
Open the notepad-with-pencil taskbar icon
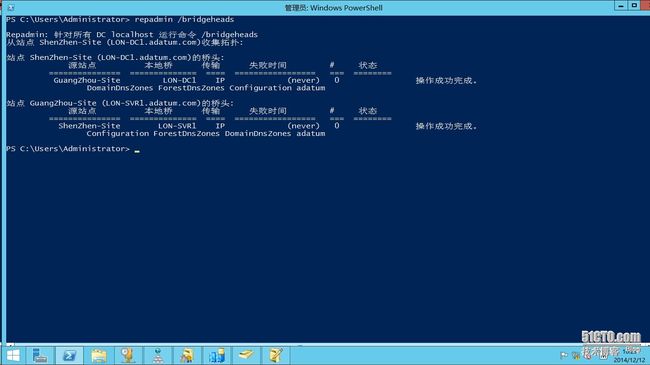pyautogui.click(x=276, y=355)
